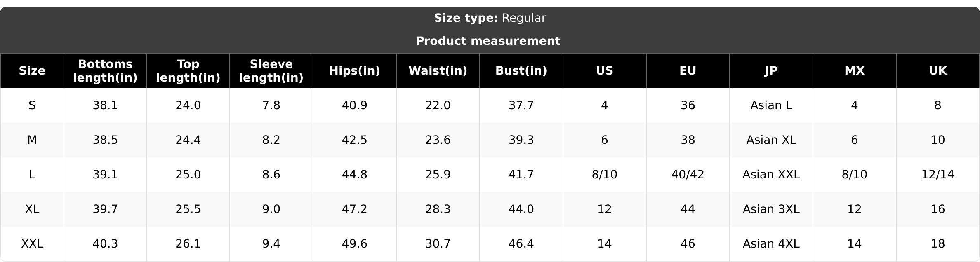
Task: Select the Waist(in) column header
Action: (x=438, y=70)
